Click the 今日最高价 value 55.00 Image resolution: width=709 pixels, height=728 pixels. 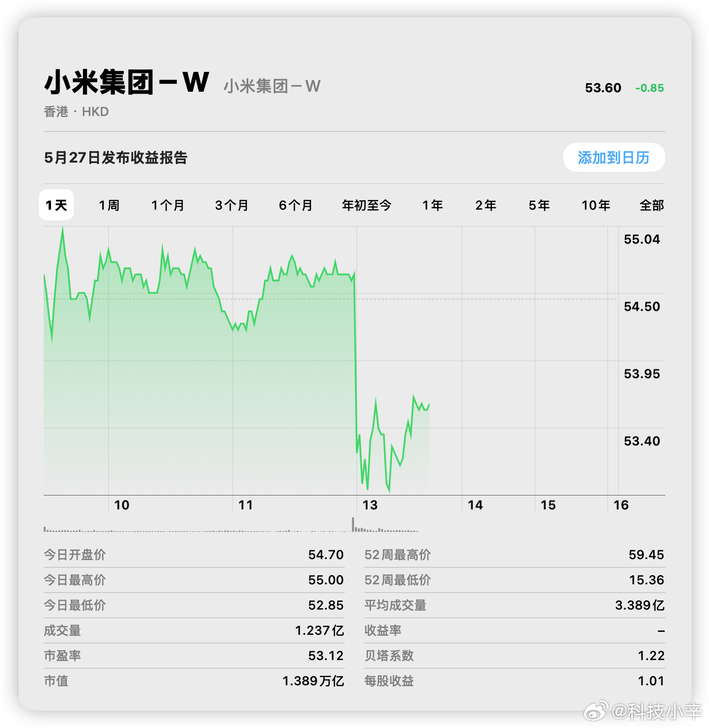tap(326, 580)
